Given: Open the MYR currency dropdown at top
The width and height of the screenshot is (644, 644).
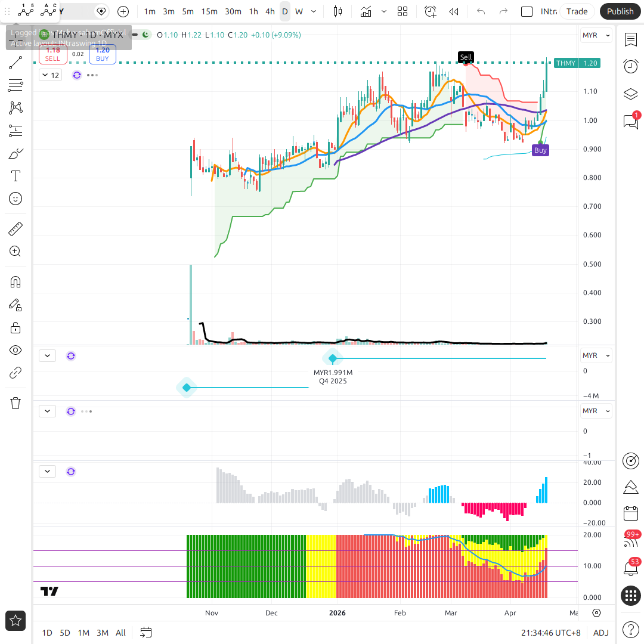Looking at the screenshot, I should [596, 35].
